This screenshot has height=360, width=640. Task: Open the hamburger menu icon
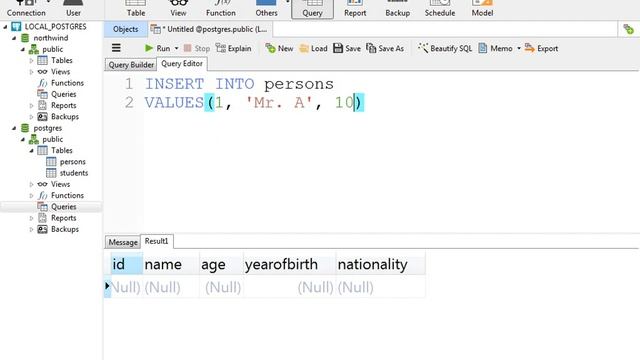(x=116, y=48)
